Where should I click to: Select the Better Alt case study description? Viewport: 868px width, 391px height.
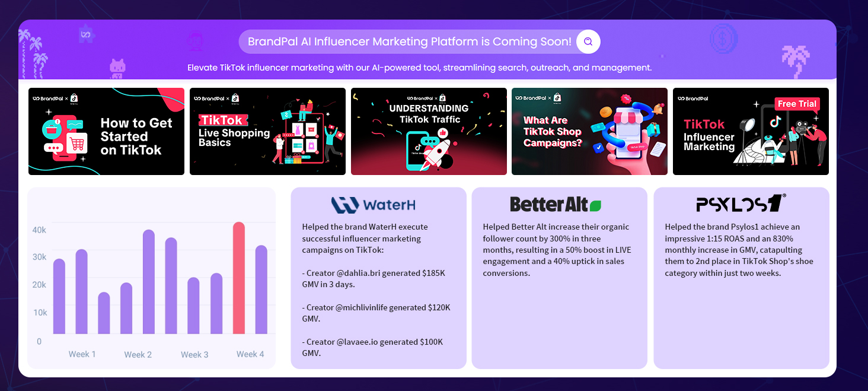558,250
